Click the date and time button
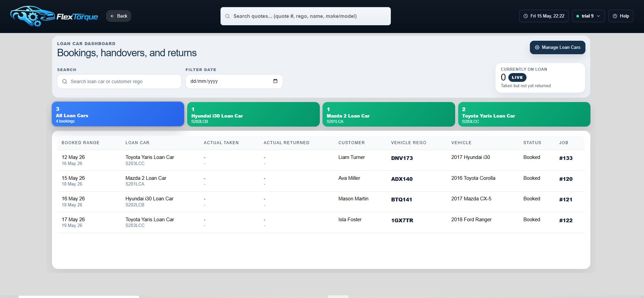This screenshot has width=644, height=298. [544, 16]
